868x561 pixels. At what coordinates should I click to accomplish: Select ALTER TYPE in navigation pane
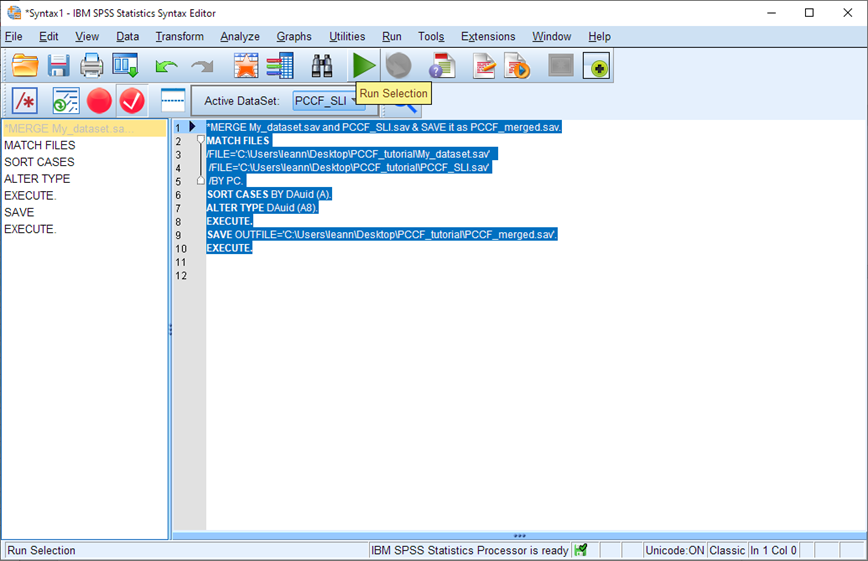[x=37, y=179]
